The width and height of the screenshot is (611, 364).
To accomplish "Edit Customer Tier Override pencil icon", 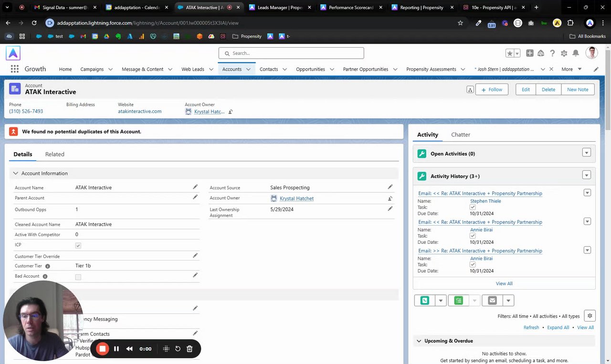I will point(195,256).
